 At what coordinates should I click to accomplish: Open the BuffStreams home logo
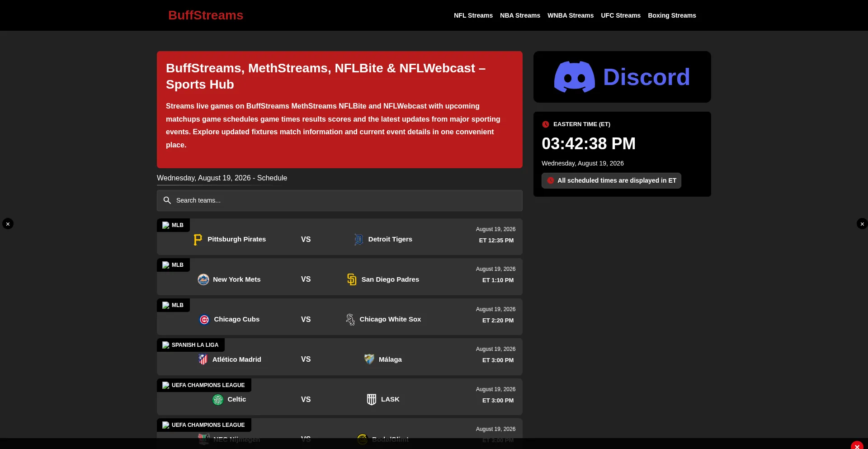(206, 15)
